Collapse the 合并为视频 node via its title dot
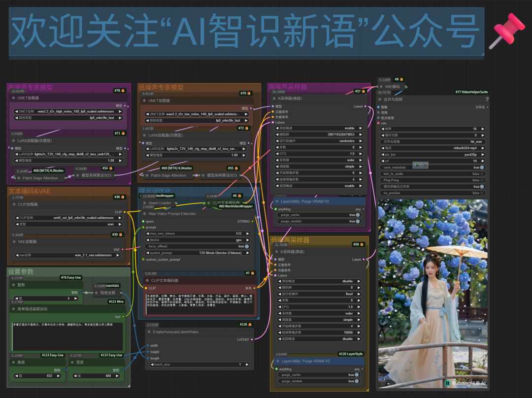Image resolution: width=532 pixels, height=398 pixels. coord(380,99)
